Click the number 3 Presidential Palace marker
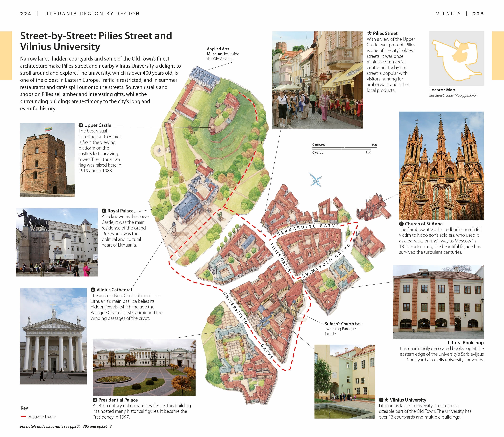This screenshot has width=504, height=437. (x=95, y=400)
